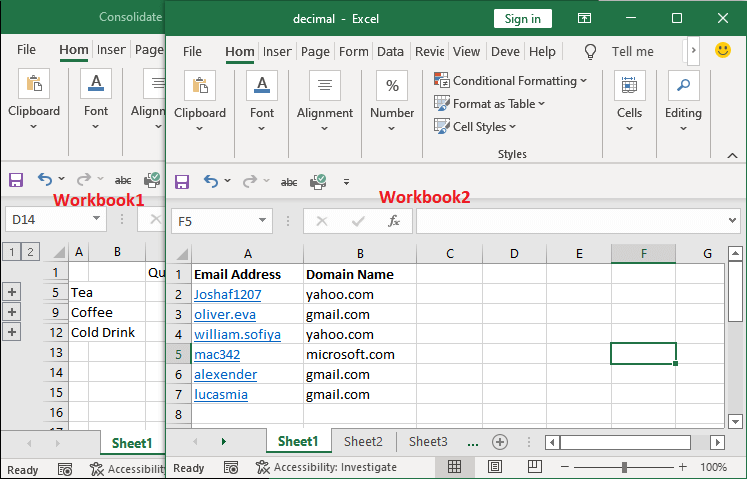Viewport: 747px width, 479px height.
Task: Click Tell me lightbulb icon
Action: coord(590,51)
